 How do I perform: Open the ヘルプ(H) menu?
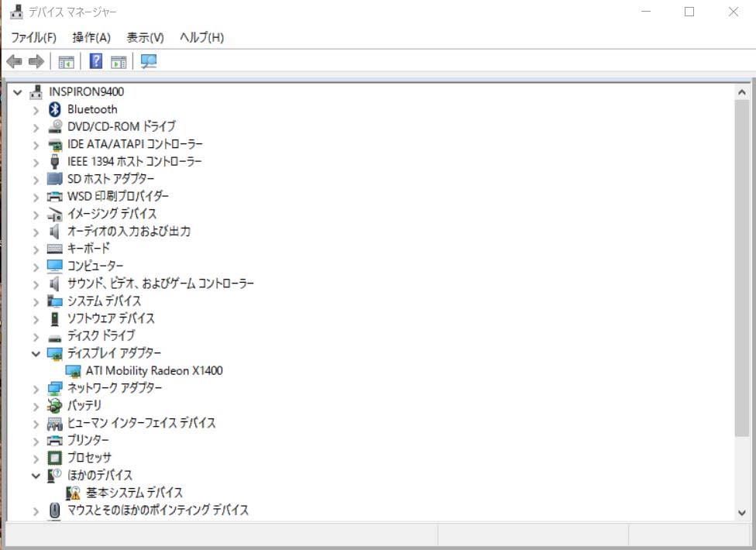point(202,37)
